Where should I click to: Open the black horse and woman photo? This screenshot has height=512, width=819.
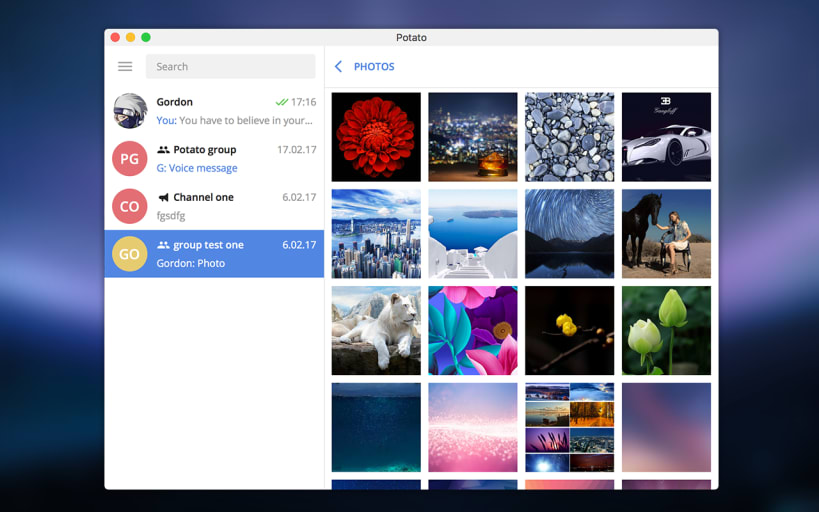pyautogui.click(x=666, y=234)
